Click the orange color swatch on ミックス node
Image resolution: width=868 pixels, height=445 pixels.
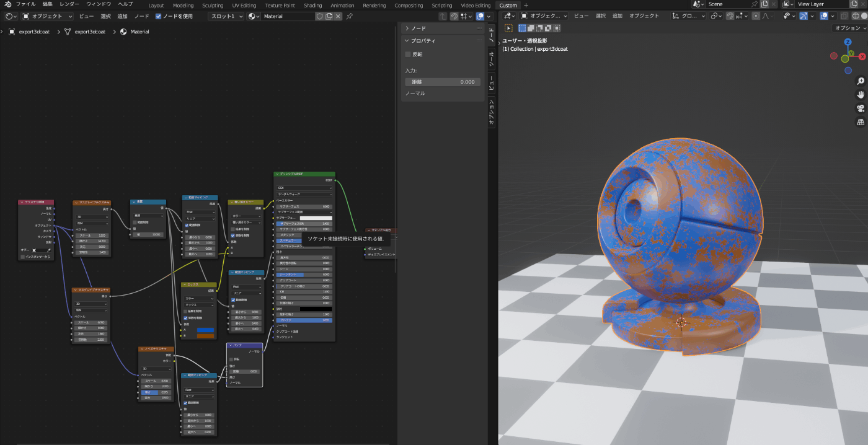[205, 335]
